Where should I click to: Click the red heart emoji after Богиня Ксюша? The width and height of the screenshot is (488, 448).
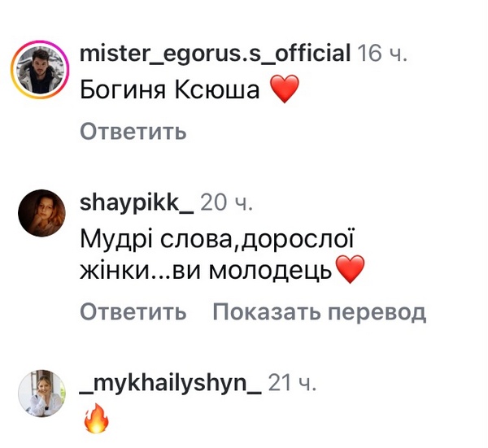pyautogui.click(x=284, y=89)
